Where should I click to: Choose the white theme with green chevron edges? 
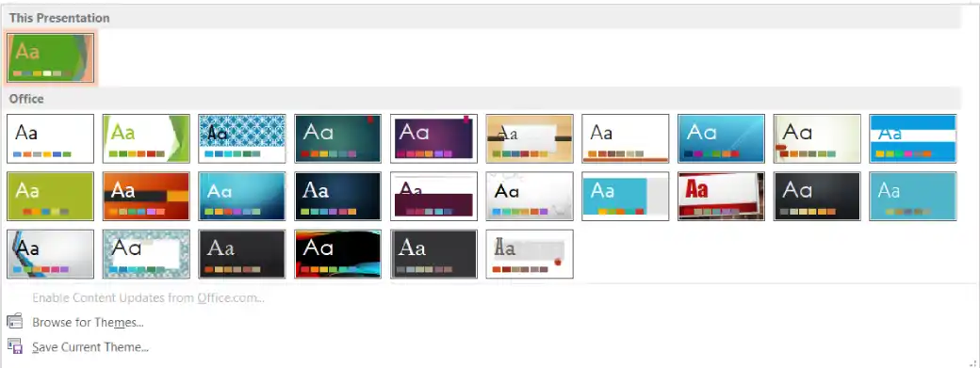click(x=146, y=138)
